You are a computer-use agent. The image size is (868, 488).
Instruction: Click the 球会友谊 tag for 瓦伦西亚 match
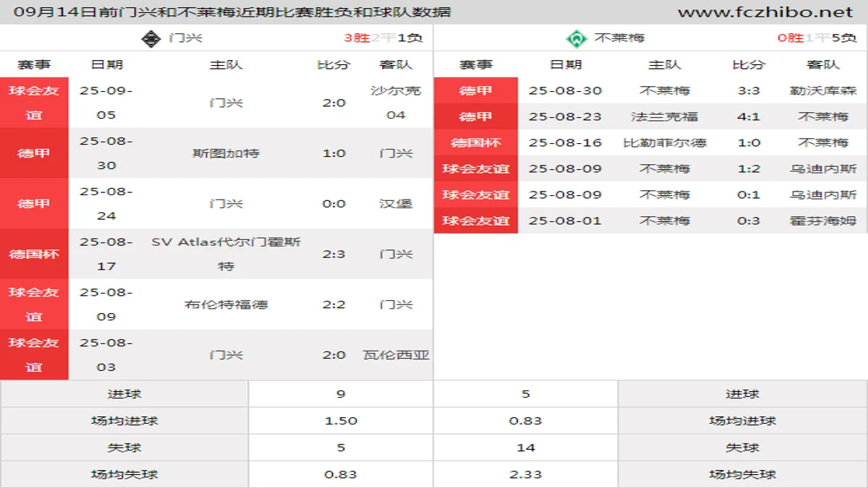pyautogui.click(x=34, y=355)
